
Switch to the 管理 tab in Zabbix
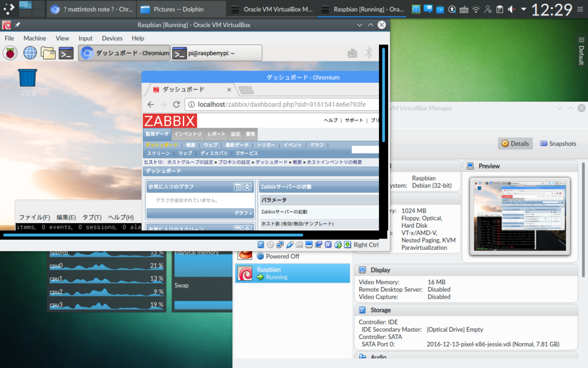(250, 134)
